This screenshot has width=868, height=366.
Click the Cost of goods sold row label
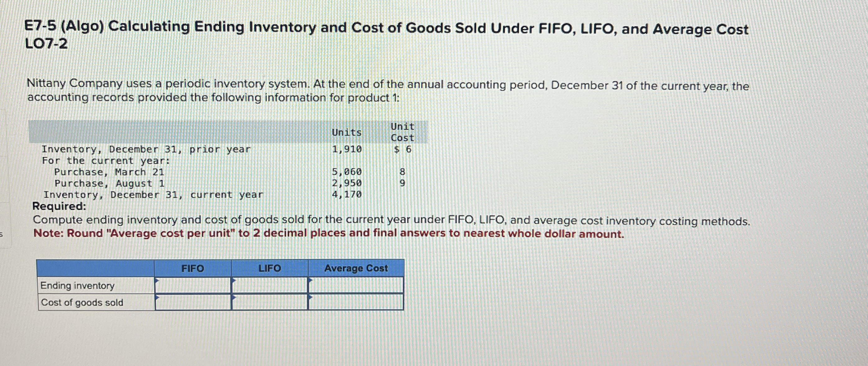click(82, 303)
